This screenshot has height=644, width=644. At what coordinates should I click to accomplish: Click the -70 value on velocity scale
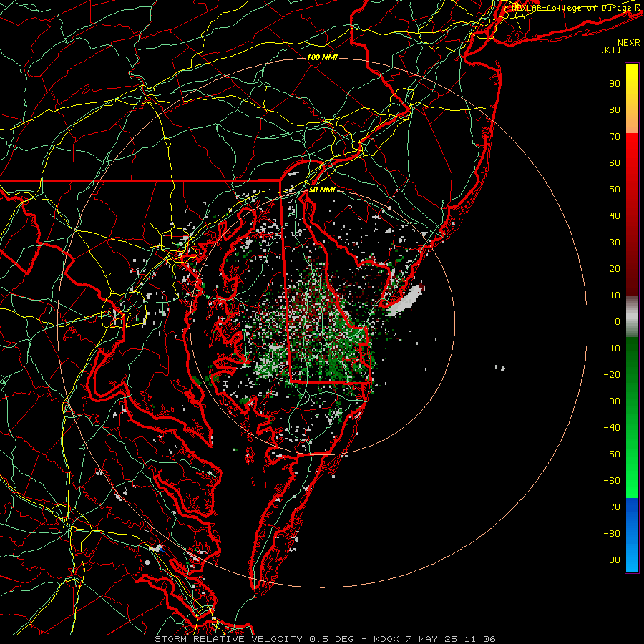[612, 507]
